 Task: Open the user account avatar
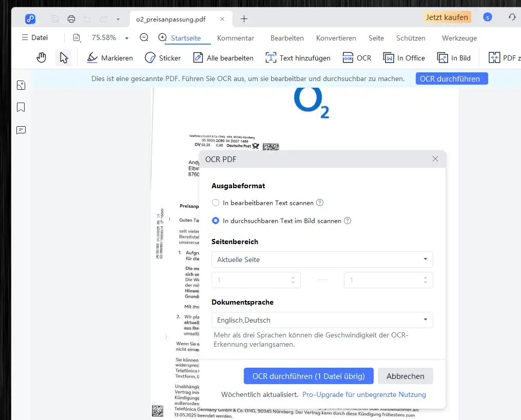point(488,17)
